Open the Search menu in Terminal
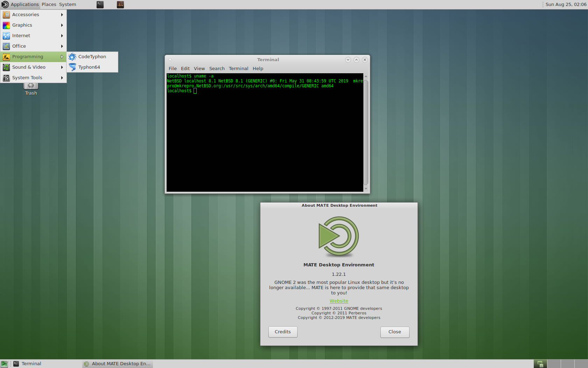588x368 pixels. tap(217, 69)
